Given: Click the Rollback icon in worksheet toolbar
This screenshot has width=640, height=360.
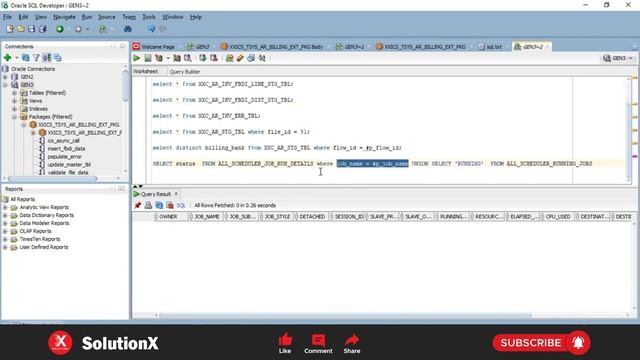Looking at the screenshot, I should point(213,58).
